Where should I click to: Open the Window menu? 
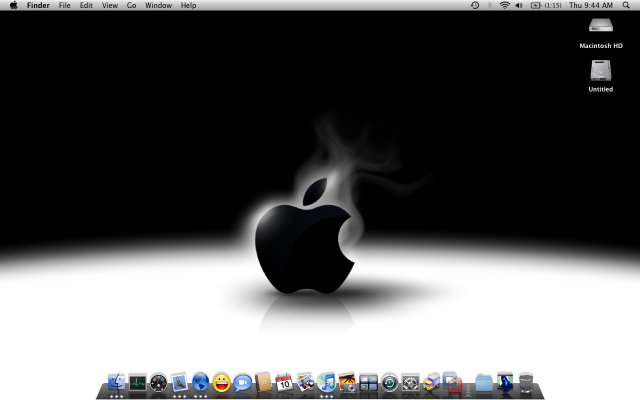[x=158, y=5]
